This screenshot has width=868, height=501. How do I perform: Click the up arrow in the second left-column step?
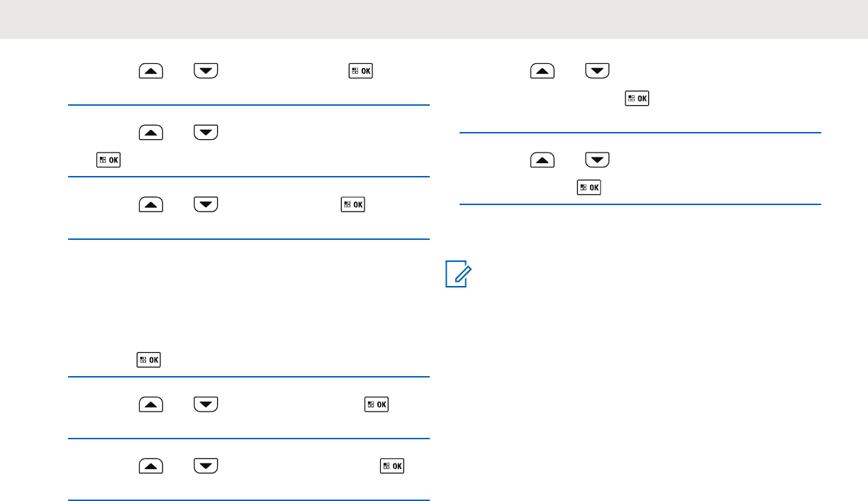pos(150,132)
